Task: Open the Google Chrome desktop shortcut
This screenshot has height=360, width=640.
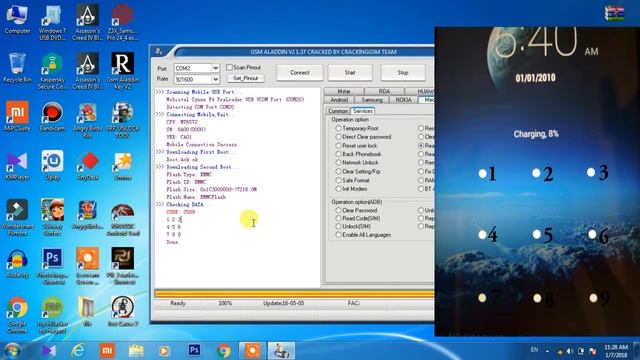Action: pos(17,315)
